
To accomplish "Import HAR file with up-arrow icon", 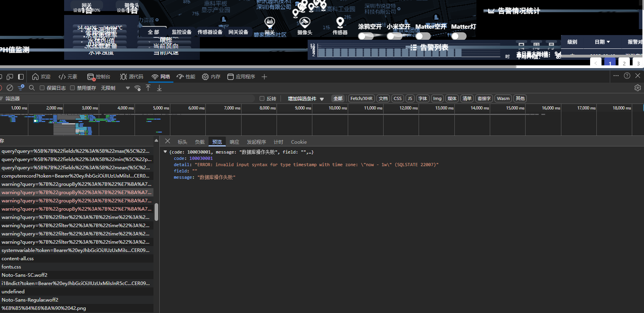I will point(148,88).
